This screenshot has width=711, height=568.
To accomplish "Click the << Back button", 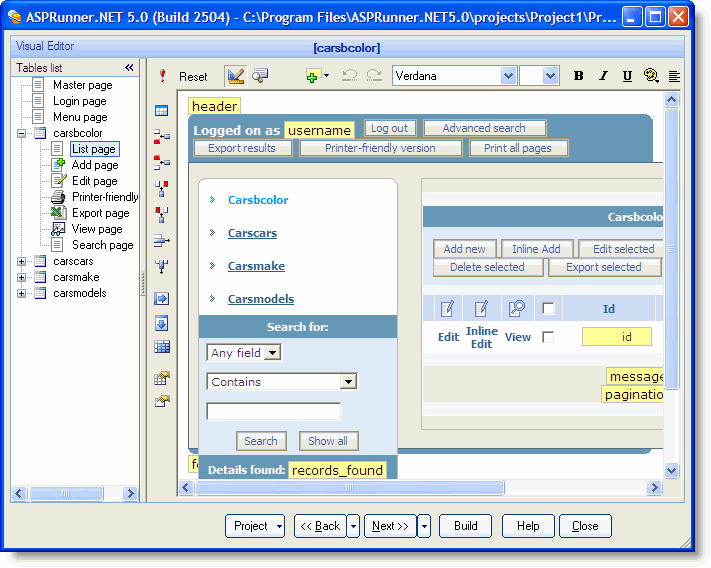I will pos(320,526).
